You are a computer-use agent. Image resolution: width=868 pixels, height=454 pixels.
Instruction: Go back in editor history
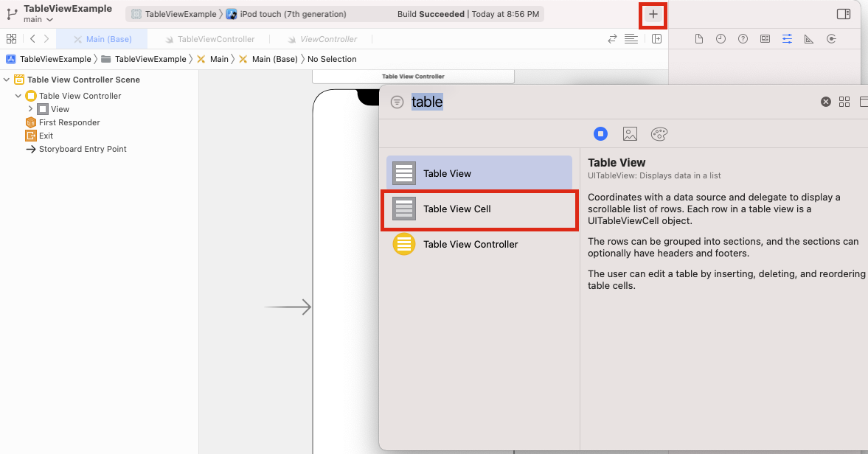point(32,39)
